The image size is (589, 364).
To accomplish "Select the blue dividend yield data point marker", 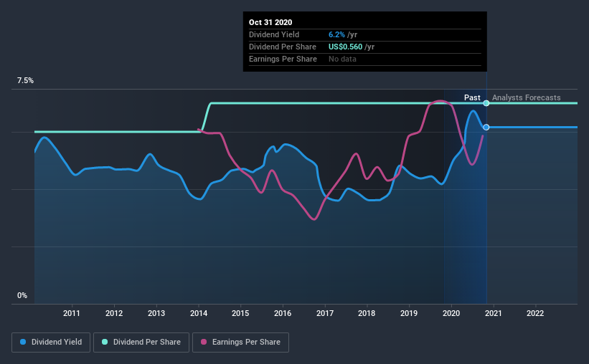I will pyautogui.click(x=486, y=128).
